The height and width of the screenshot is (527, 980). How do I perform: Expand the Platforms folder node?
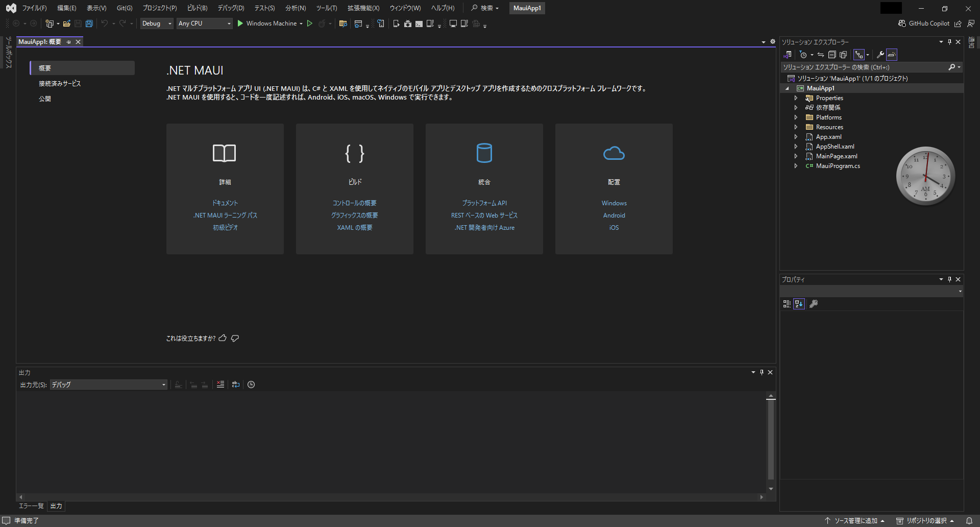[796, 117]
